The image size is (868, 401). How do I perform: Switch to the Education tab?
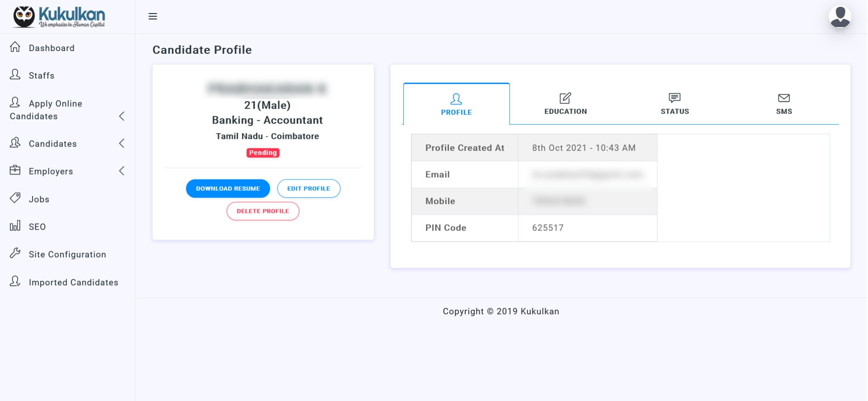(x=565, y=104)
